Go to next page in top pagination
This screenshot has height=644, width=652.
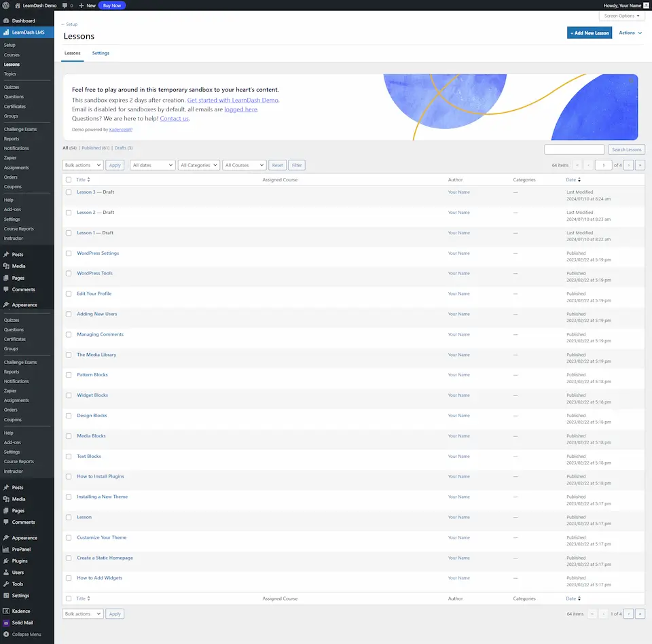(x=629, y=165)
